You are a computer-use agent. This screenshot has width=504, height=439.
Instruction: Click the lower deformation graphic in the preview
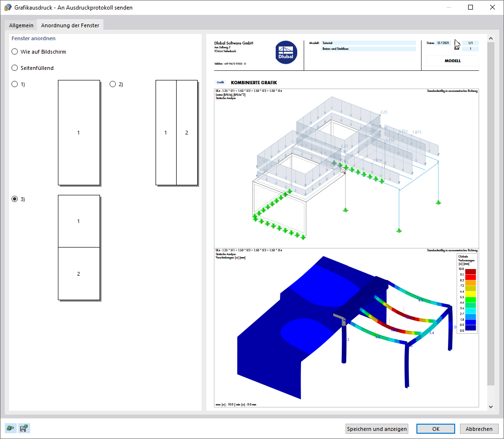pyautogui.click(x=347, y=328)
